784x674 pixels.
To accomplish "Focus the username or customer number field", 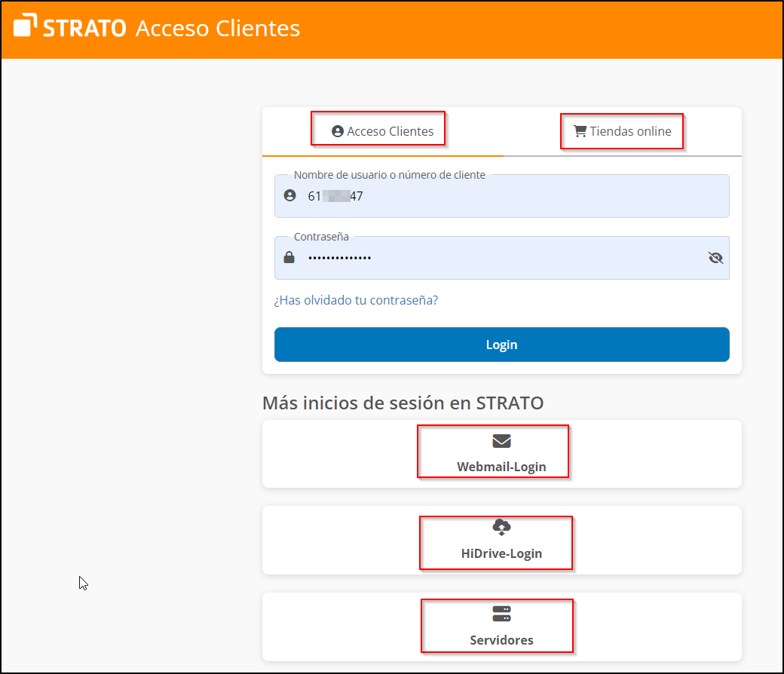I will pyautogui.click(x=513, y=196).
